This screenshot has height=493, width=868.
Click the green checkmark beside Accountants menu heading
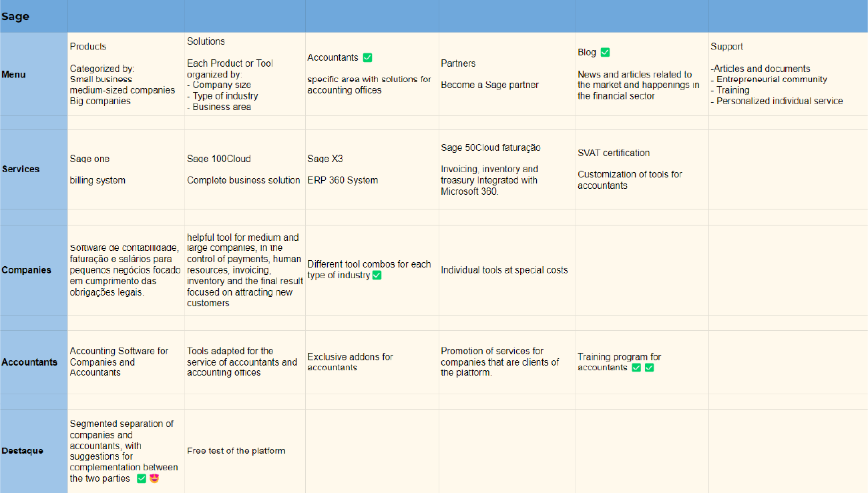pyautogui.click(x=367, y=58)
